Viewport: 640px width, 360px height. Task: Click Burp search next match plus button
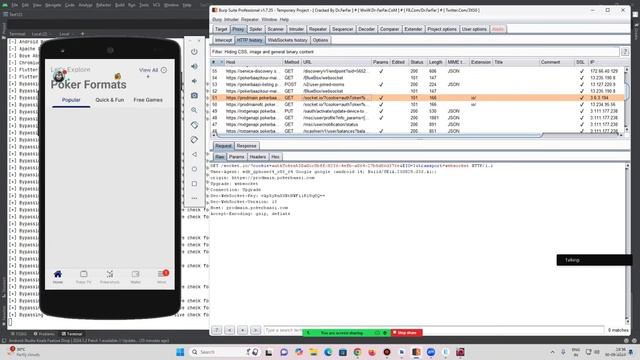(242, 330)
